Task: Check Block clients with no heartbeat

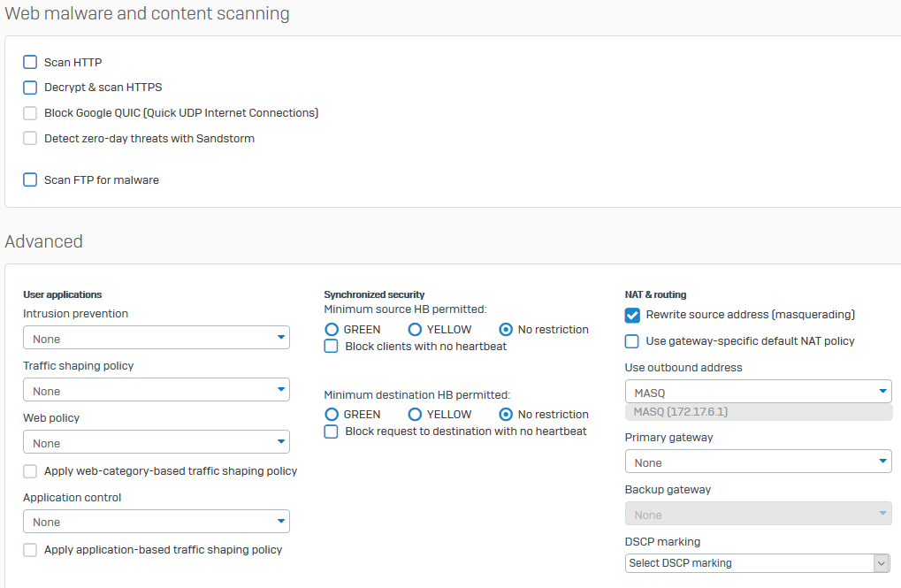Action: 332,347
